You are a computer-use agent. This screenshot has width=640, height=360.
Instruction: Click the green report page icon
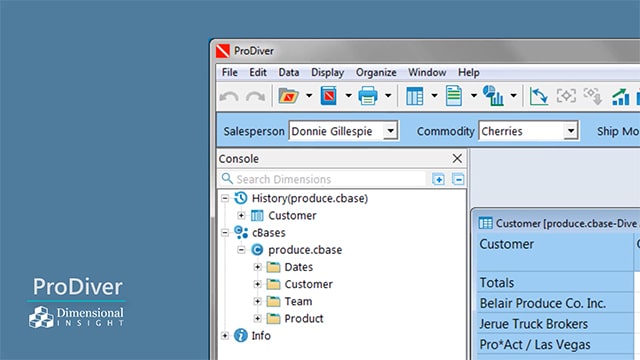pos(454,96)
